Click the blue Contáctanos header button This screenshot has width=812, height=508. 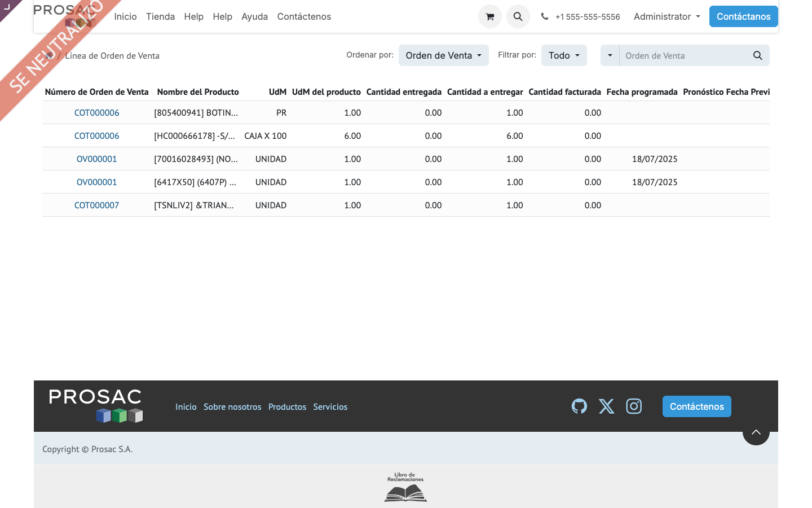point(743,16)
